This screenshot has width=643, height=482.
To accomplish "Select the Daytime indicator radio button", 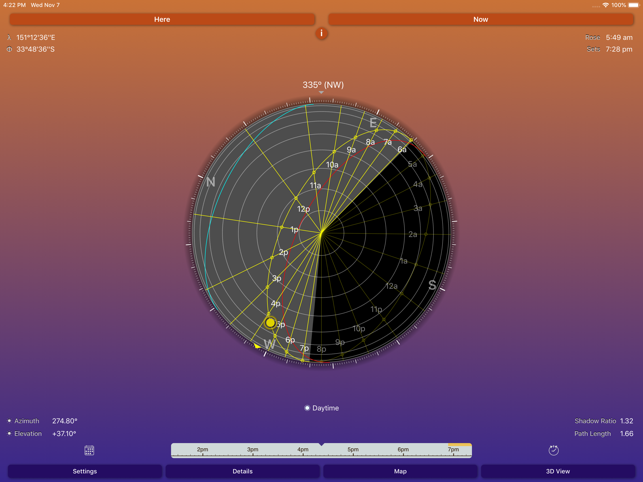I will point(307,408).
